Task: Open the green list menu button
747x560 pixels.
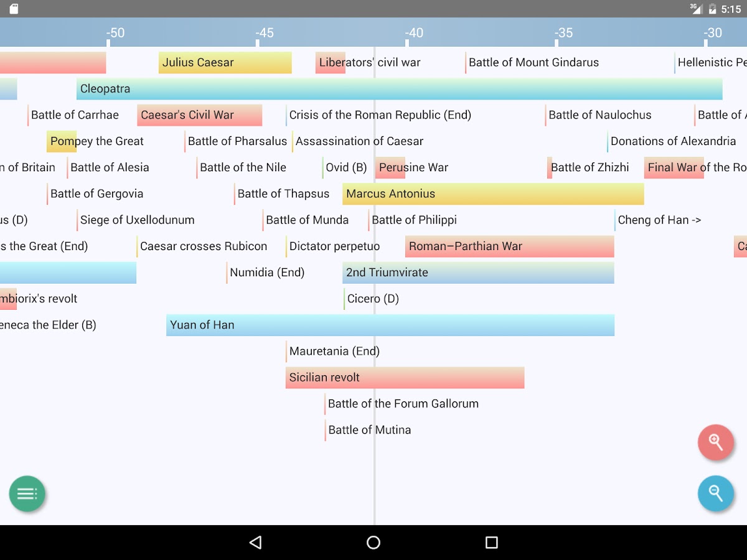Action: point(27,494)
